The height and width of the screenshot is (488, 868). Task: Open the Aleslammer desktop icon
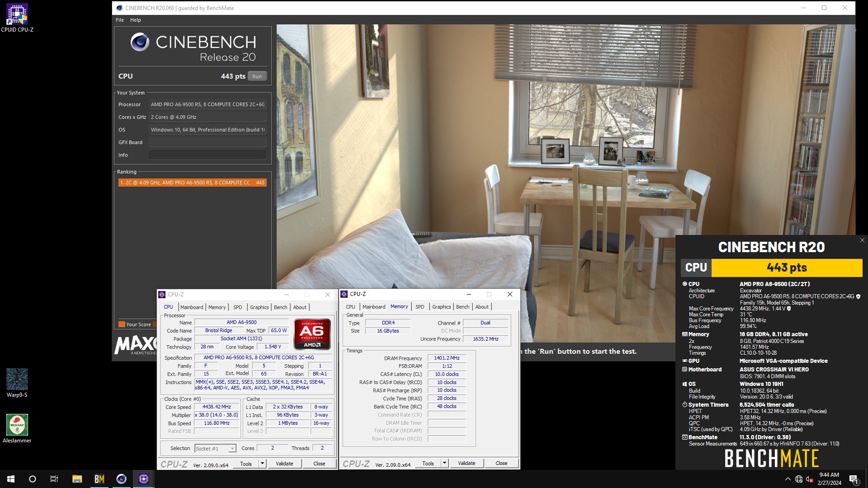click(17, 429)
